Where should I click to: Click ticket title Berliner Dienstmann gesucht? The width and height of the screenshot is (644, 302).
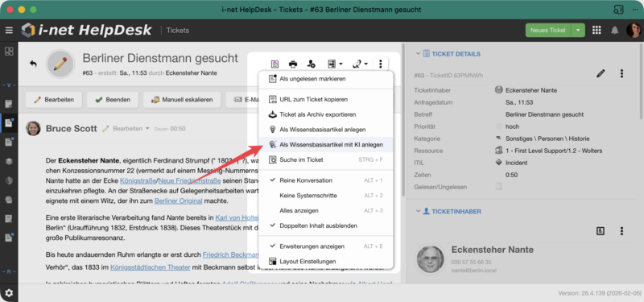pyautogui.click(x=160, y=58)
